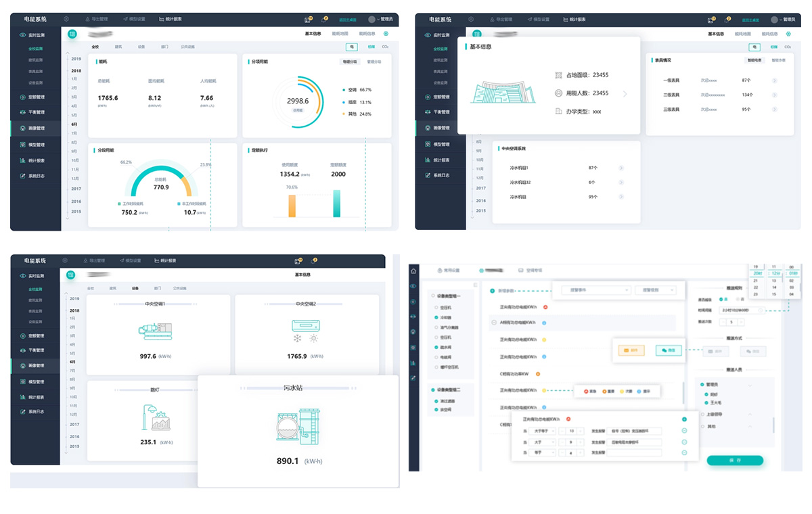The width and height of the screenshot is (812, 514).
Task: Select the 冷却塔 device radio option
Action: (437, 317)
